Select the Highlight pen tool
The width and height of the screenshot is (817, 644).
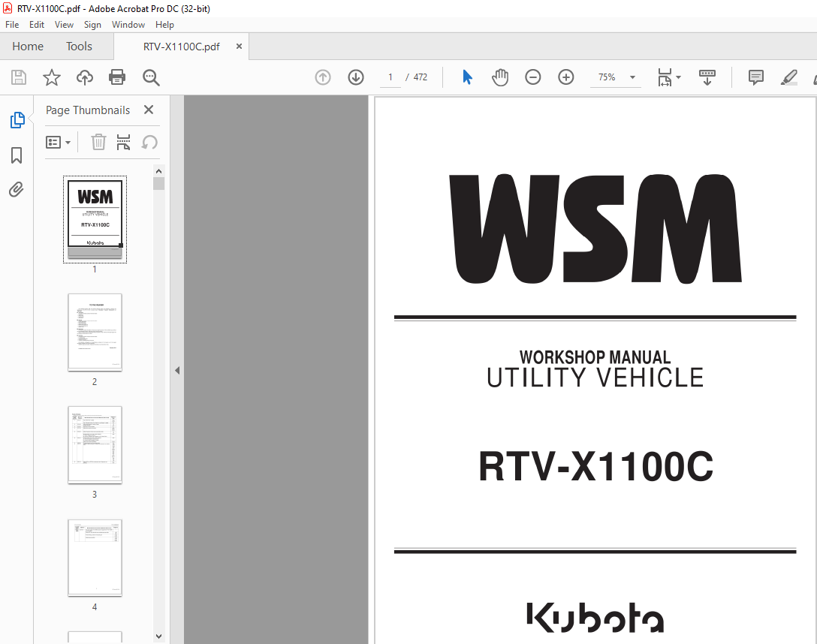point(789,77)
